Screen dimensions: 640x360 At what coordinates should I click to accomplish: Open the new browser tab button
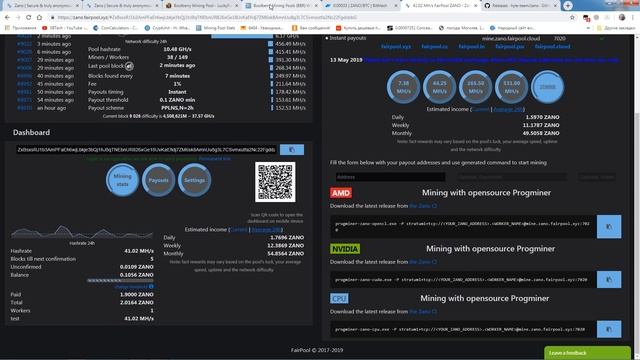568,6
